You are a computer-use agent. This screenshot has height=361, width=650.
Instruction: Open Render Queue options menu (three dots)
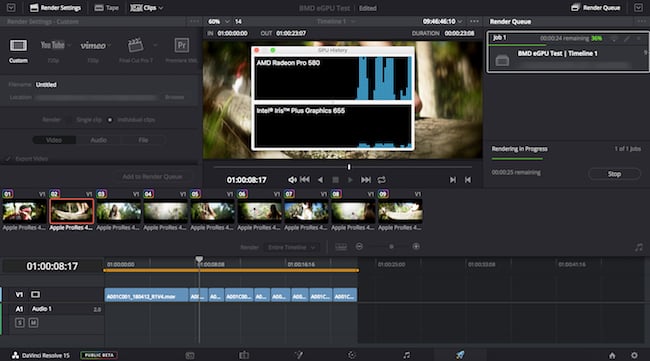[642, 21]
